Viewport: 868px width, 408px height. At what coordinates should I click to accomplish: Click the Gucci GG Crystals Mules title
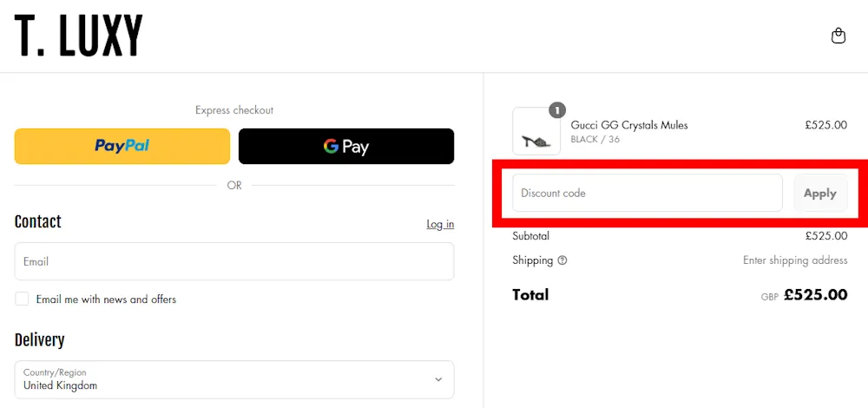[x=629, y=125]
